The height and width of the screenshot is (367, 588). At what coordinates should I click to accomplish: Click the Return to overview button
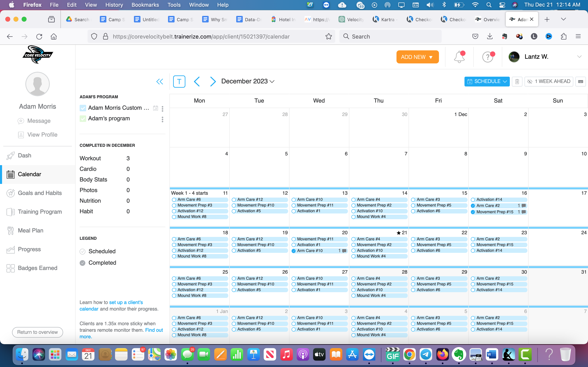[37, 332]
